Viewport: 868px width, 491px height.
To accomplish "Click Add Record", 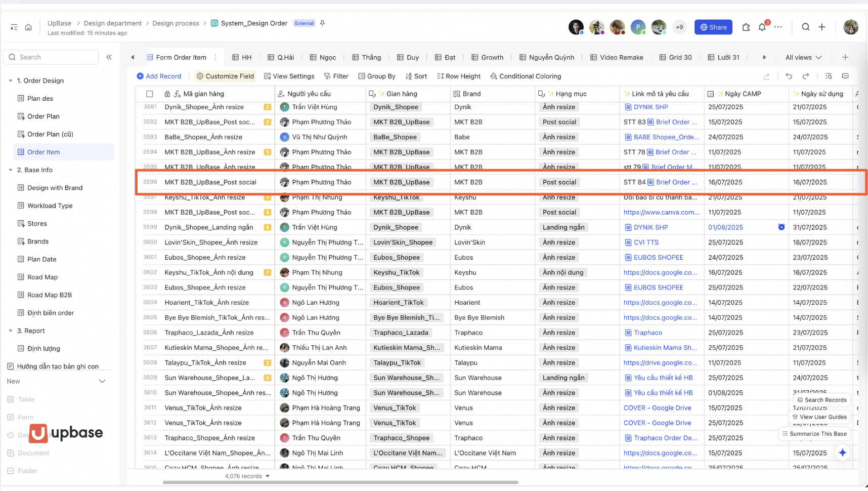I will [x=159, y=76].
